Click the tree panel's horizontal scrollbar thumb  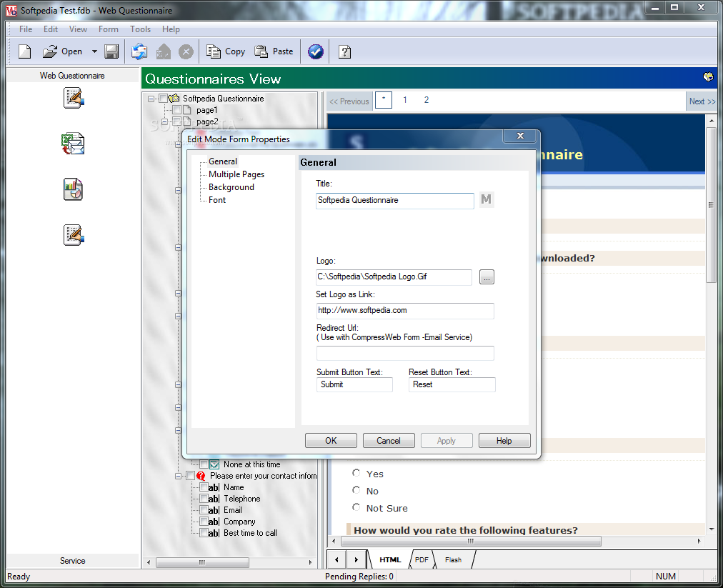(x=202, y=562)
